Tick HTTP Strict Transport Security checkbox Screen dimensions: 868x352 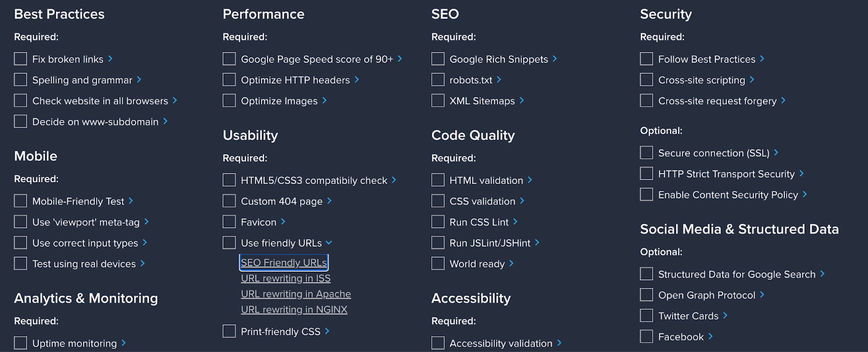(x=647, y=174)
